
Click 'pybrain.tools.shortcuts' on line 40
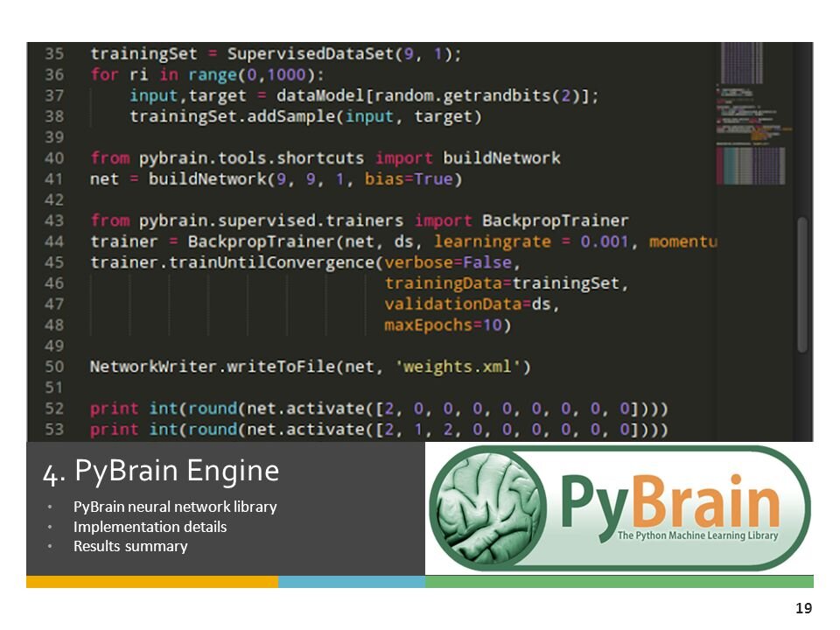pyautogui.click(x=251, y=158)
